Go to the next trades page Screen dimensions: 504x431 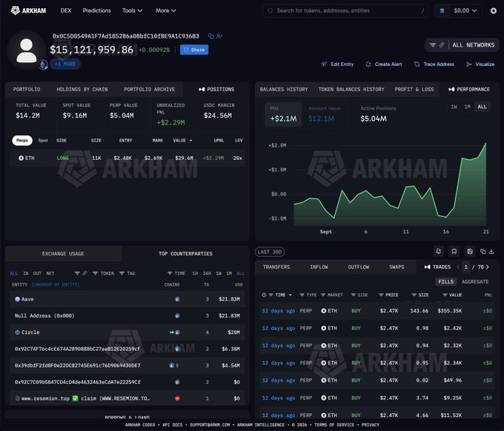click(x=488, y=267)
